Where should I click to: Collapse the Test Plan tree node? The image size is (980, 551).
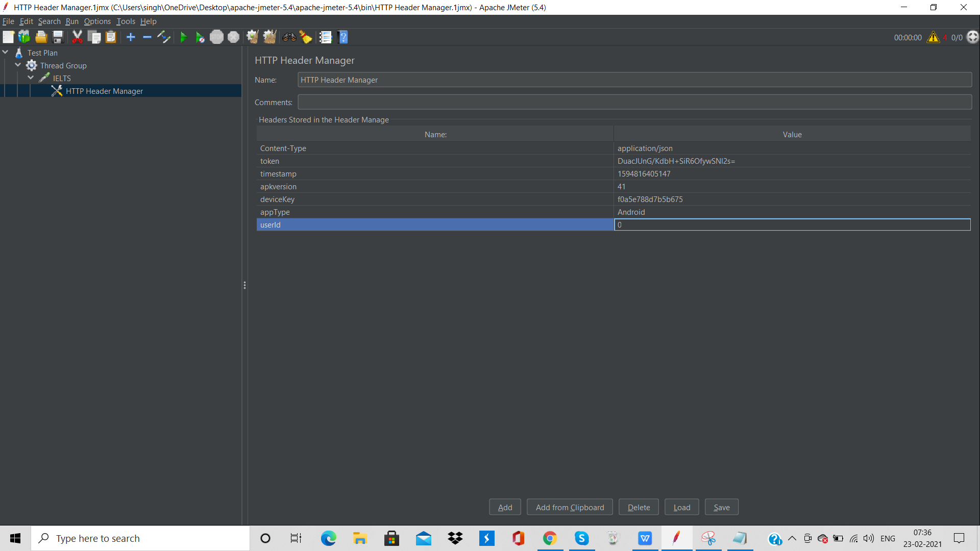point(6,53)
